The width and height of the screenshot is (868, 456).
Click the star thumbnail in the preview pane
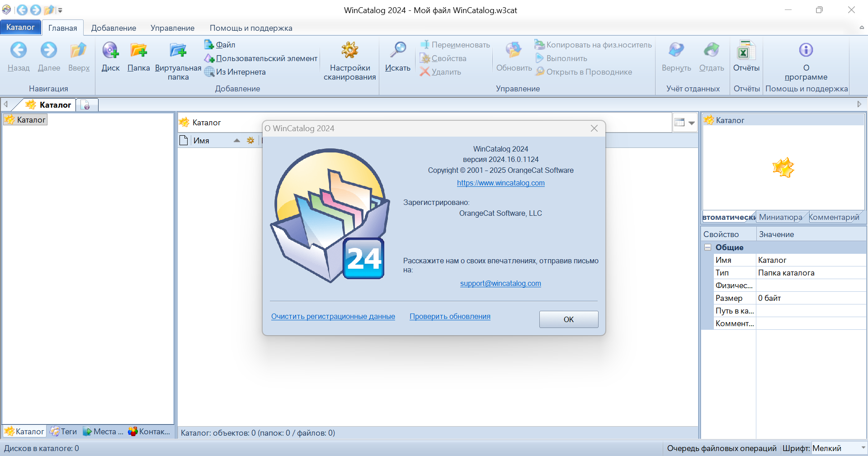point(783,167)
